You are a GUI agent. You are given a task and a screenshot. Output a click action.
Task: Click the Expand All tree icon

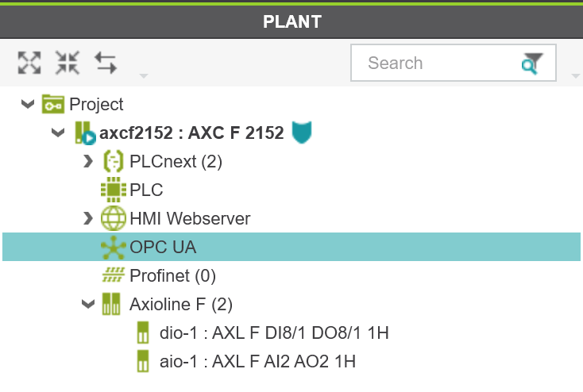pyautogui.click(x=29, y=63)
